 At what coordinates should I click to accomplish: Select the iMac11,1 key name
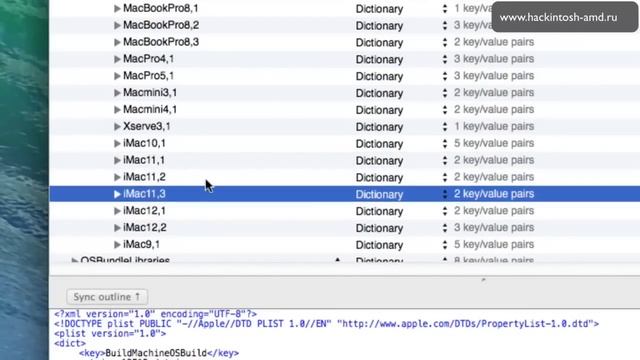pos(144,160)
